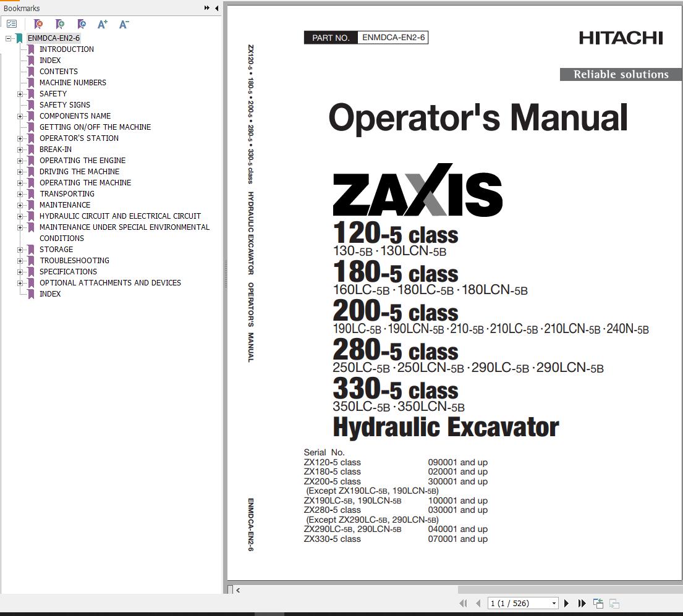This screenshot has width=683, height=616.
Task: Open the CONTENTS bookmark
Action: coord(59,72)
